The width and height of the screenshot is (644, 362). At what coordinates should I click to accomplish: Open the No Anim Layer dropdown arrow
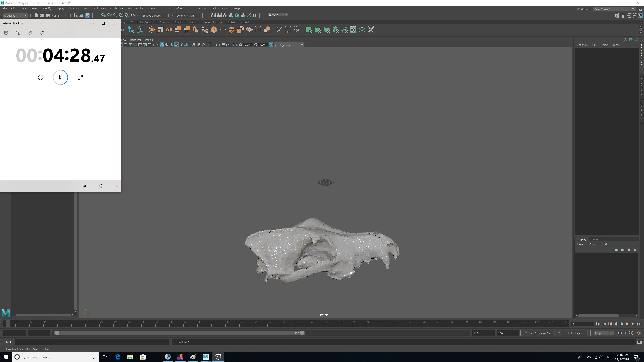pyautogui.click(x=559, y=333)
